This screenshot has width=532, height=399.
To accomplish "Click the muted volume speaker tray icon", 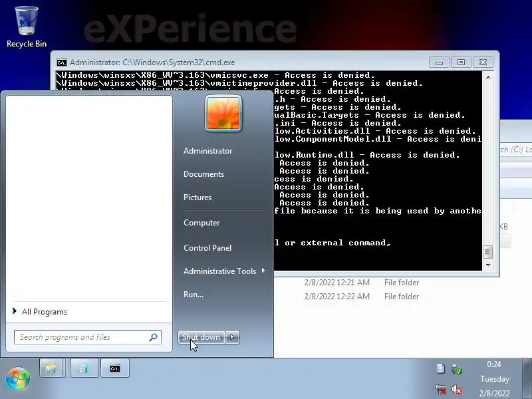I will point(457,389).
